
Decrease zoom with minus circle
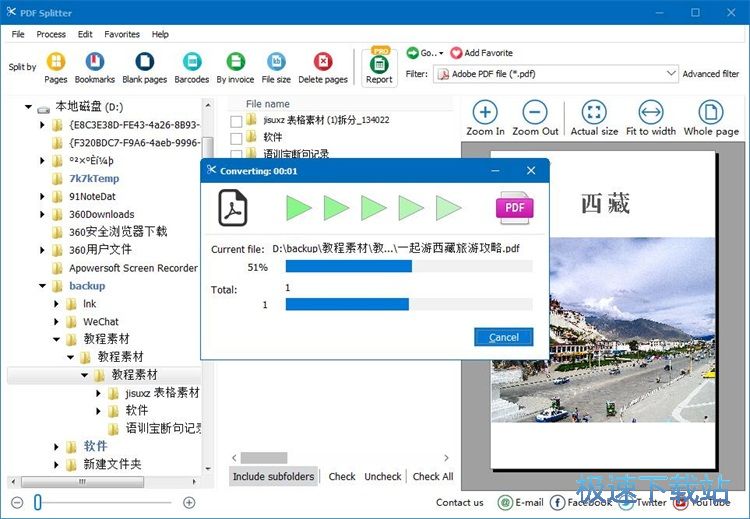(x=17, y=502)
